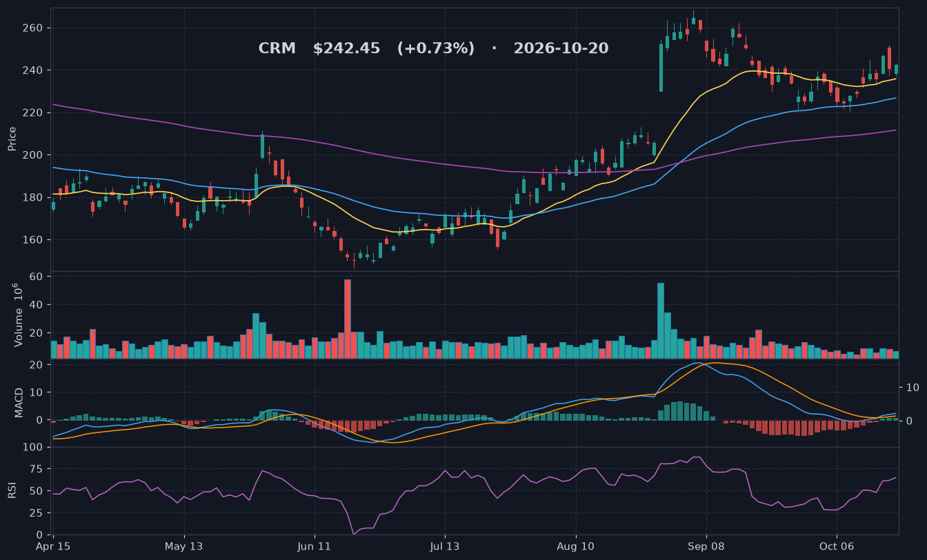The image size is (927, 560).
Task: Click the 260 price tick label
Action: pyautogui.click(x=34, y=28)
